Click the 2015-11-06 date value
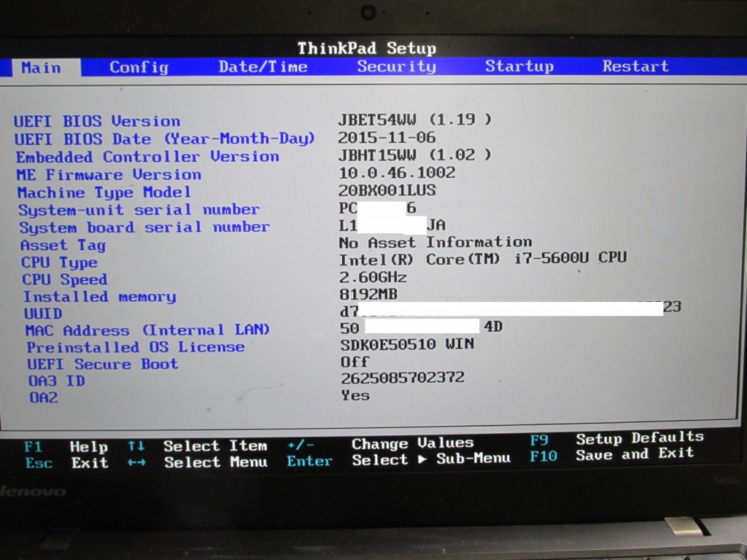Viewport: 747px width, 560px height. tap(387, 137)
